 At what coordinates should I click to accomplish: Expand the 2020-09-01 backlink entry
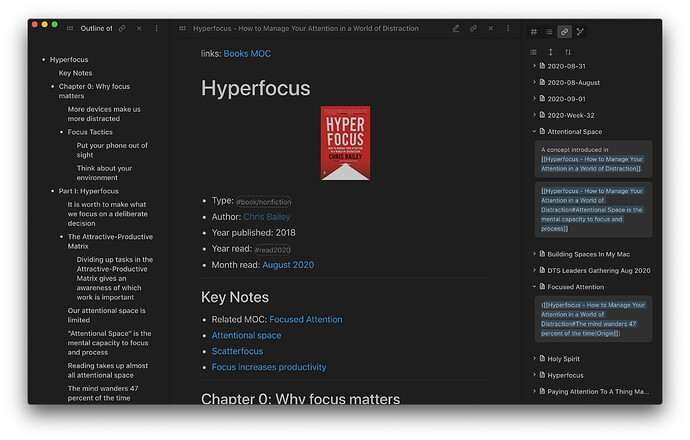(x=534, y=98)
